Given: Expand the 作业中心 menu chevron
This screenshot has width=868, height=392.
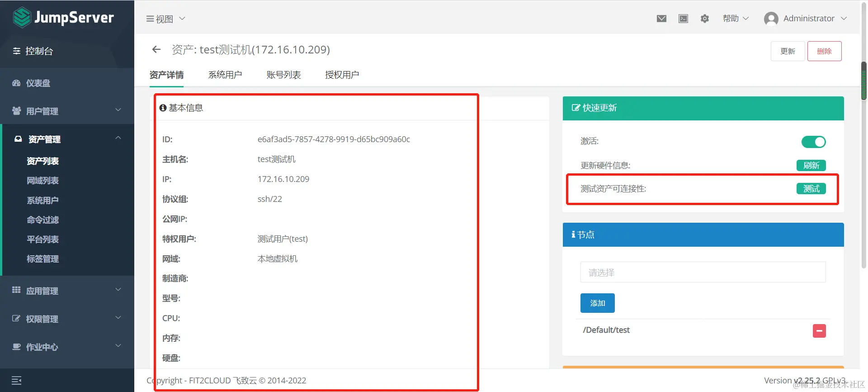Looking at the screenshot, I should 118,346.
